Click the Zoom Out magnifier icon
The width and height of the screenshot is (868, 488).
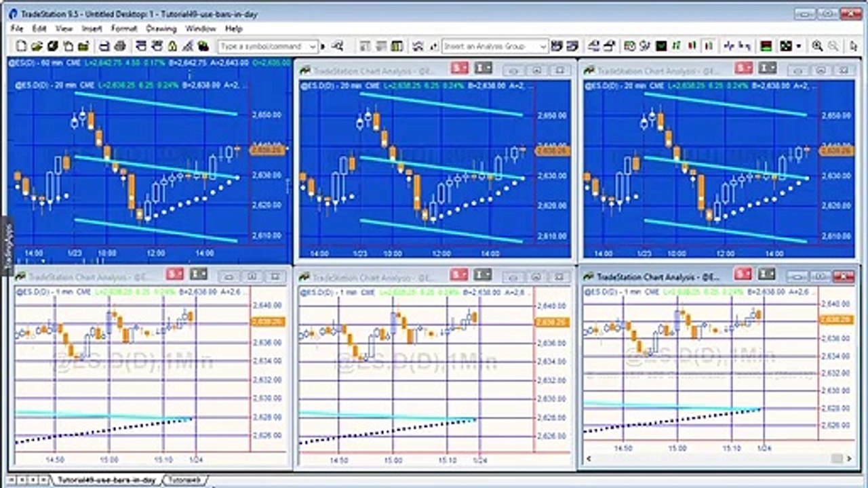(833, 46)
